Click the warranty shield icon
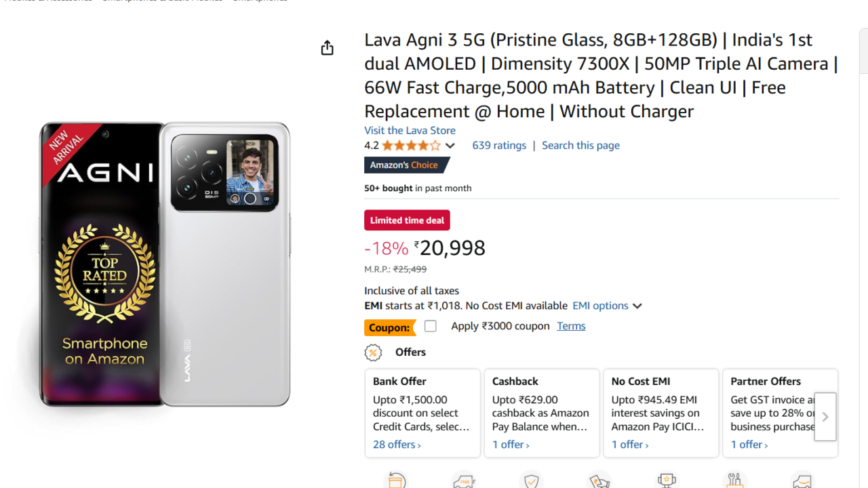868x488 pixels. point(532,481)
